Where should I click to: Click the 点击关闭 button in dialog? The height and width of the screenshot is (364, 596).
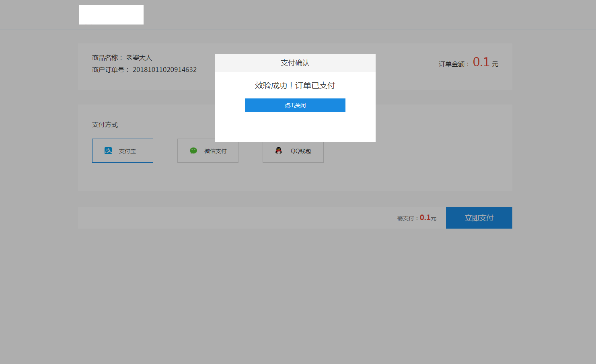(x=295, y=105)
